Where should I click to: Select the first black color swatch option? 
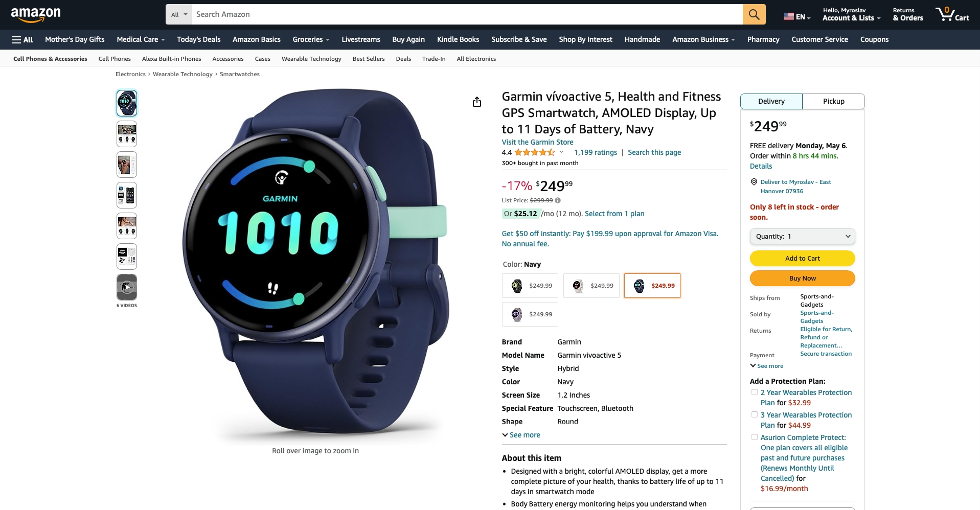530,286
